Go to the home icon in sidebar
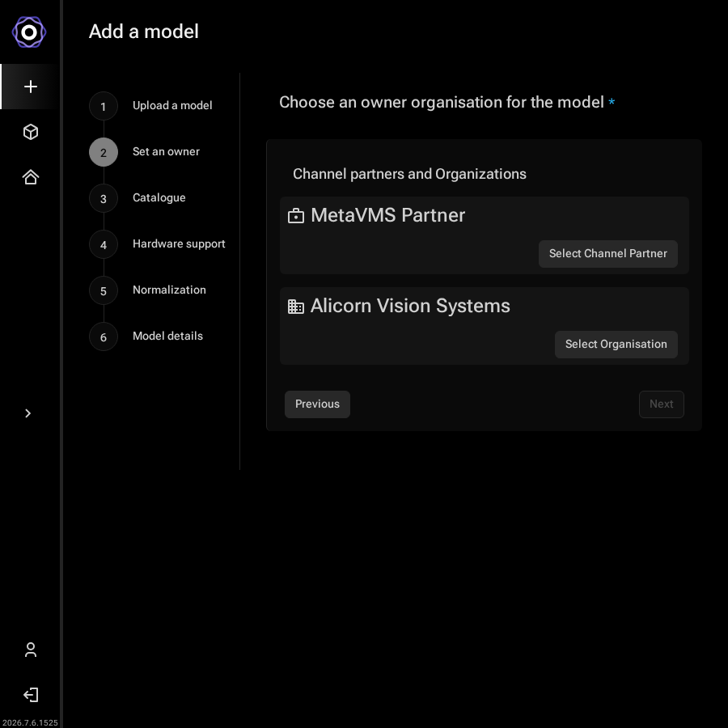 31,177
